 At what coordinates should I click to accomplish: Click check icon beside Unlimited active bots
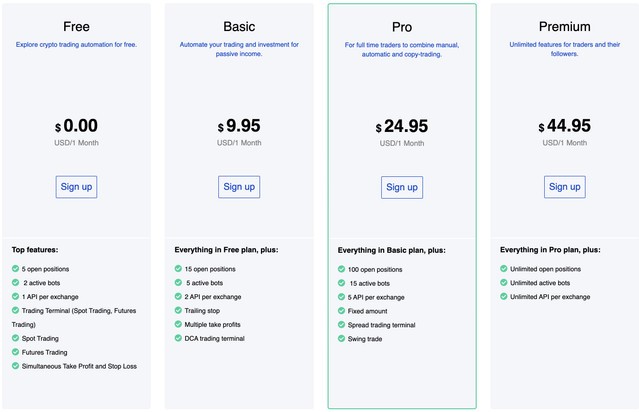504,283
